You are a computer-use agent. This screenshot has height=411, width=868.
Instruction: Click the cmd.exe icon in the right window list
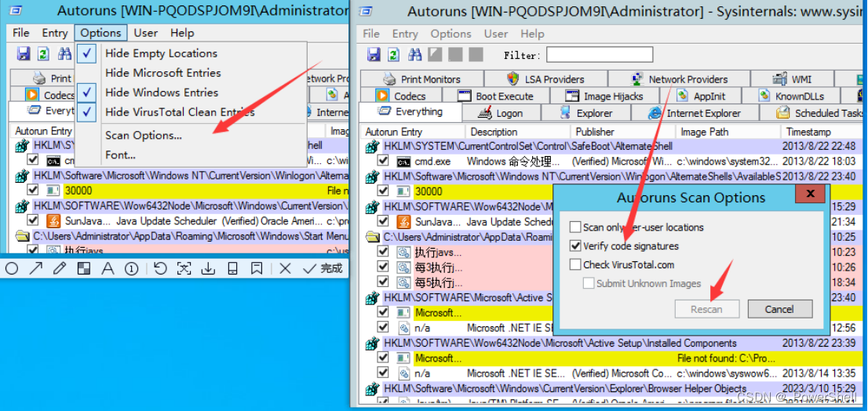(405, 162)
